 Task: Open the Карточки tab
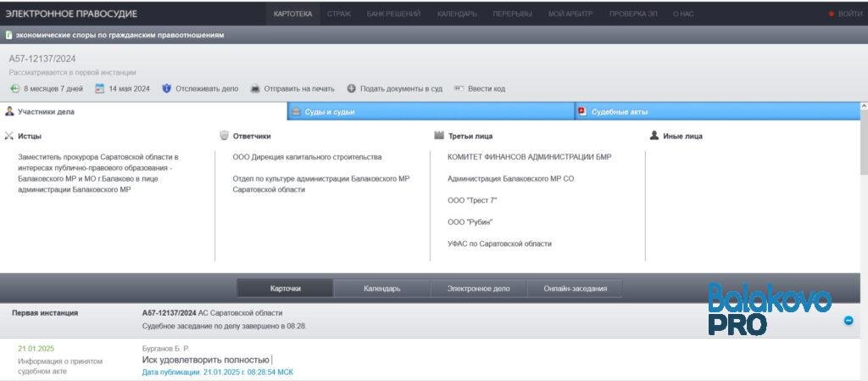286,289
